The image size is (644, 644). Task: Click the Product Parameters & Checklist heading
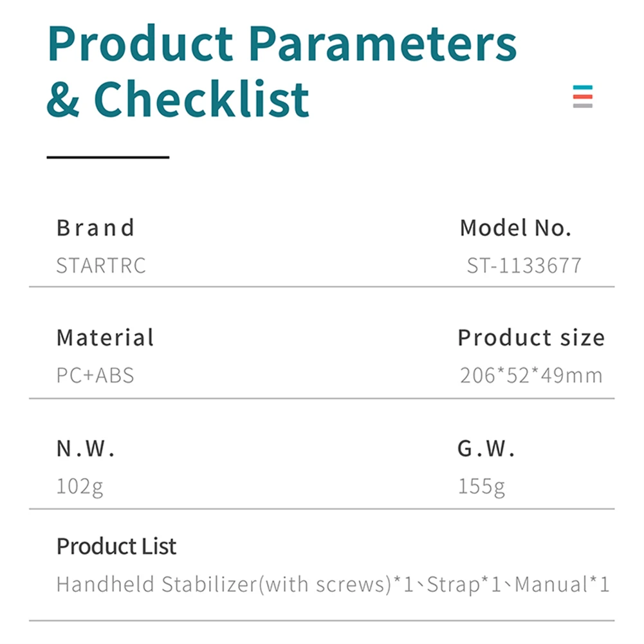[282, 71]
